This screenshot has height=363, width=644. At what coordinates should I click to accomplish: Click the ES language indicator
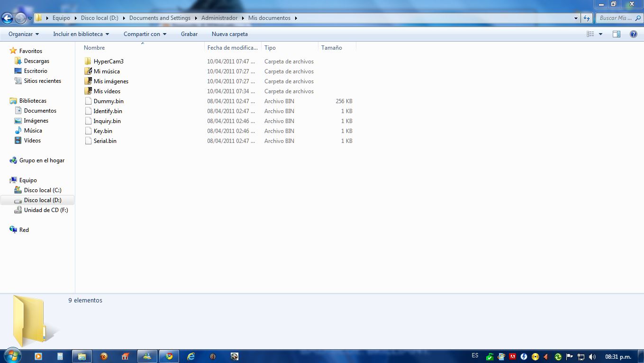[475, 355]
